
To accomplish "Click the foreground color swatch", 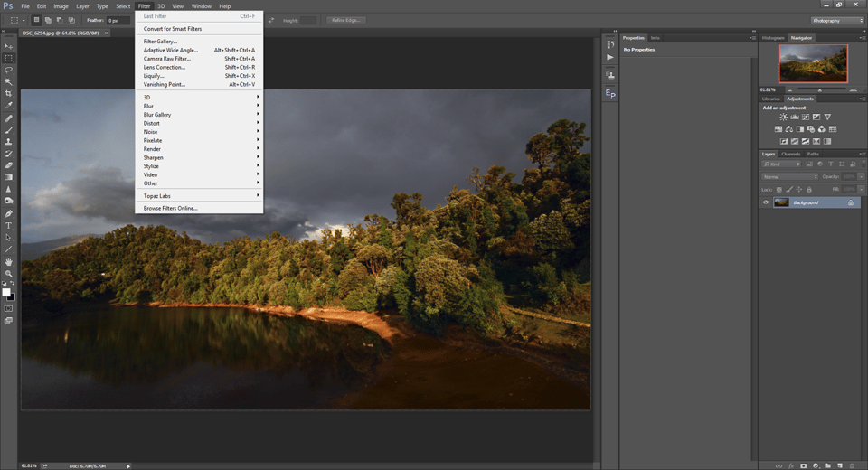I will (5, 292).
